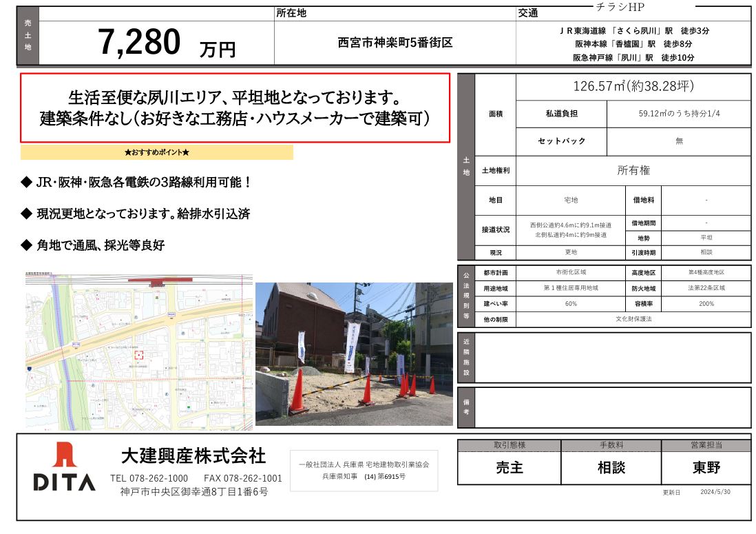This screenshot has width=756, height=534.
Task: Click the red DITA building logo icon
Action: (64, 455)
